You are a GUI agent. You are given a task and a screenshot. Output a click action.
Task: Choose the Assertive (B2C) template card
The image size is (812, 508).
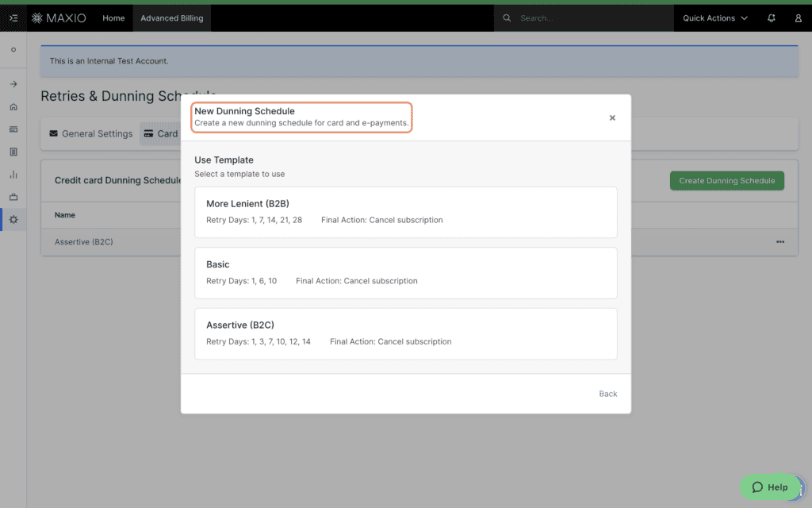[405, 333]
